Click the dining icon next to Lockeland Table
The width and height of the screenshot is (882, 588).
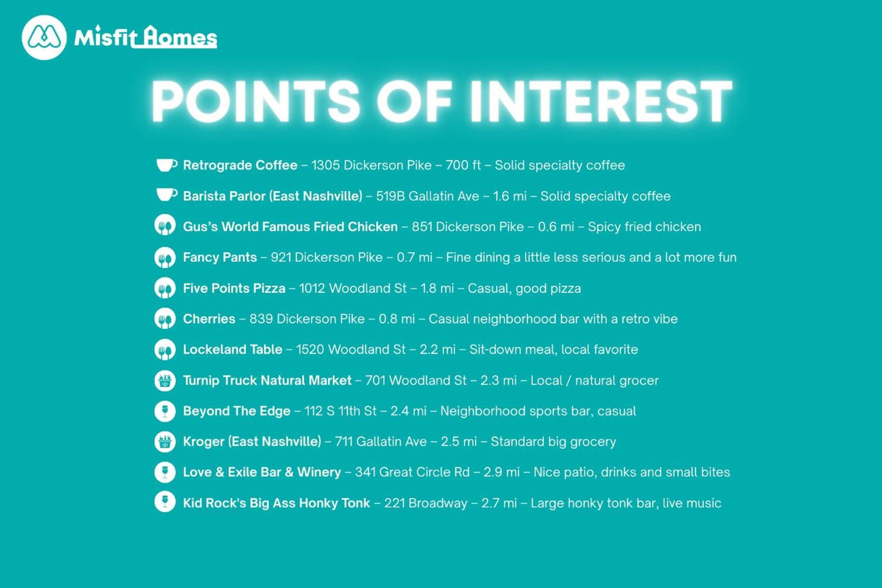165,349
